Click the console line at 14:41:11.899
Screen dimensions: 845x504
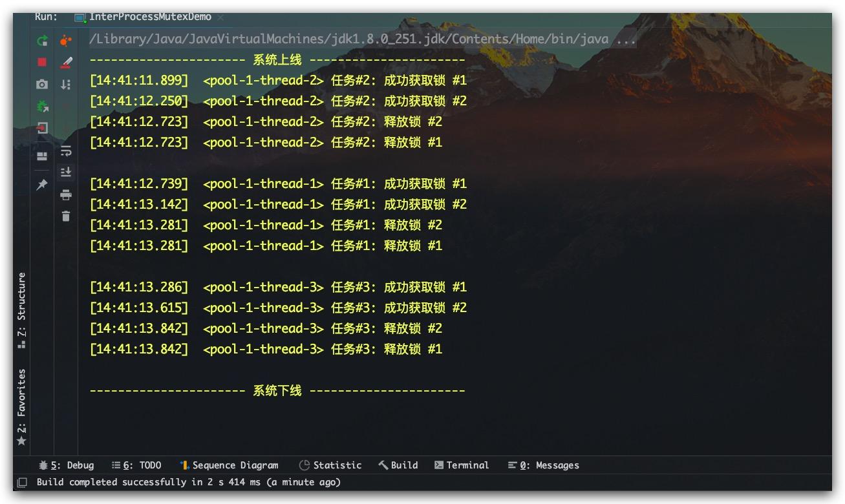(x=278, y=81)
